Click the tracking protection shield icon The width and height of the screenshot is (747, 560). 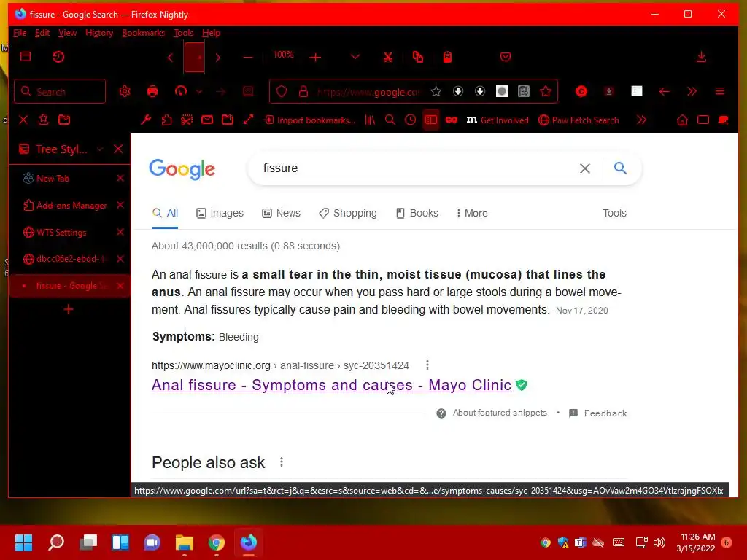click(282, 91)
